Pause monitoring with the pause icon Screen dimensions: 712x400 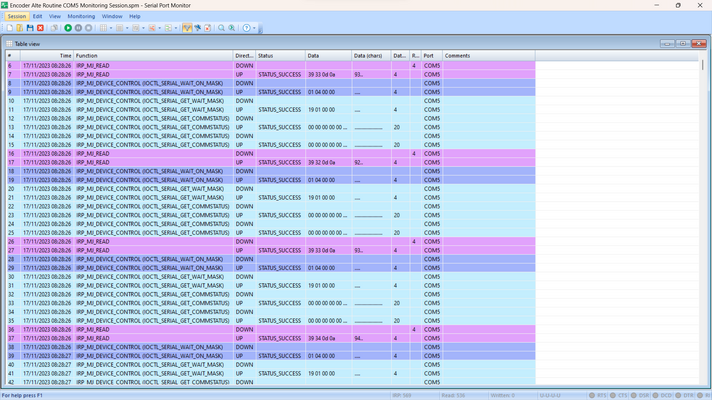tap(79, 28)
